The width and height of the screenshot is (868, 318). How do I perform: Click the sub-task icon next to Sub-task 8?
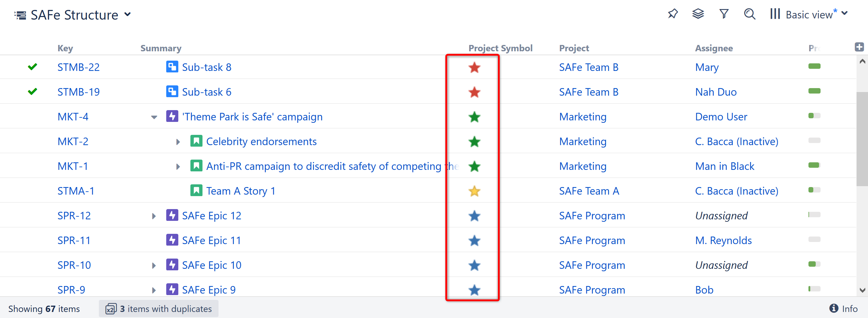[172, 67]
